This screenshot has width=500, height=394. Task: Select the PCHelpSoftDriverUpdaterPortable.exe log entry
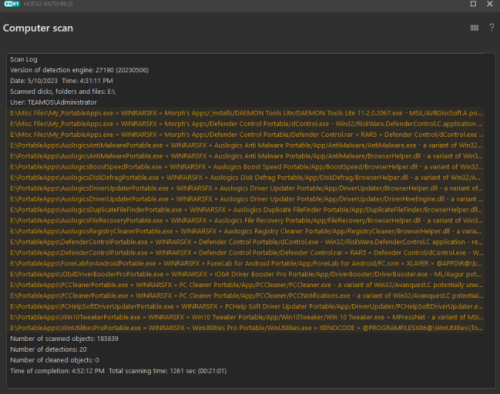click(x=246, y=306)
